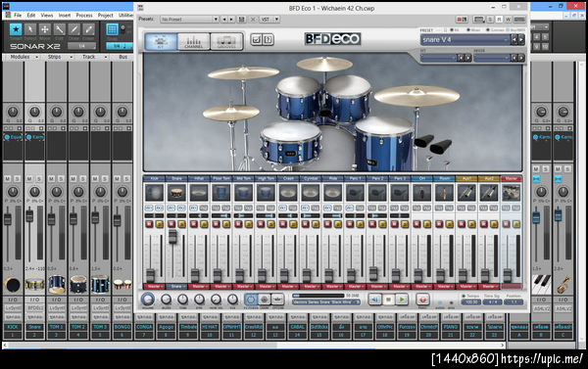This screenshot has height=369, width=588.
Task: Select the Master channel thumbnail in BFD mixer
Action: pyautogui.click(x=512, y=193)
